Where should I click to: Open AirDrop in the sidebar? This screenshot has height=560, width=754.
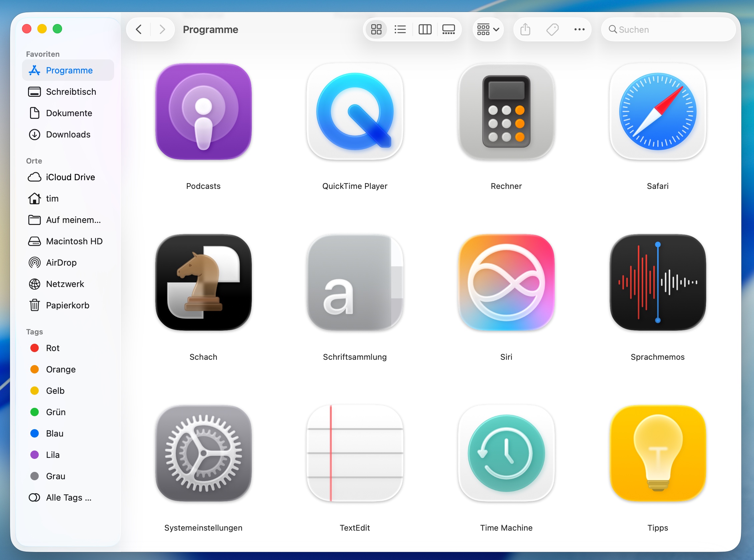pyautogui.click(x=68, y=262)
